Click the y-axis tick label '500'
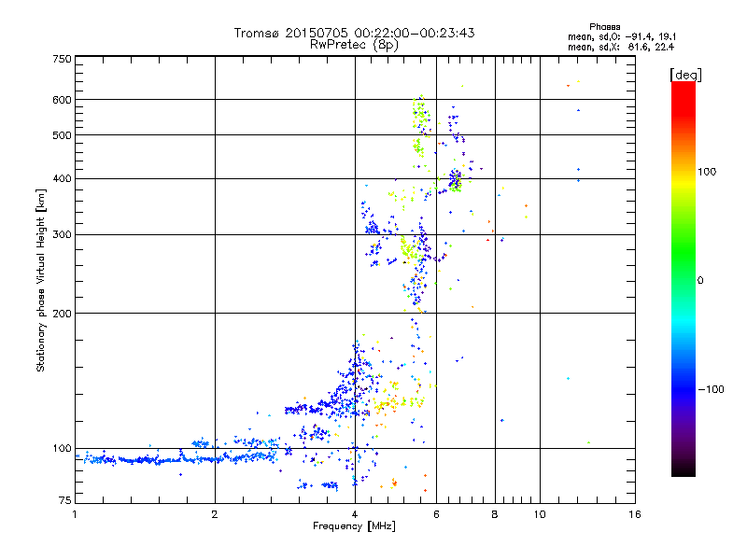Screen dimensions: 747x560 [62, 135]
